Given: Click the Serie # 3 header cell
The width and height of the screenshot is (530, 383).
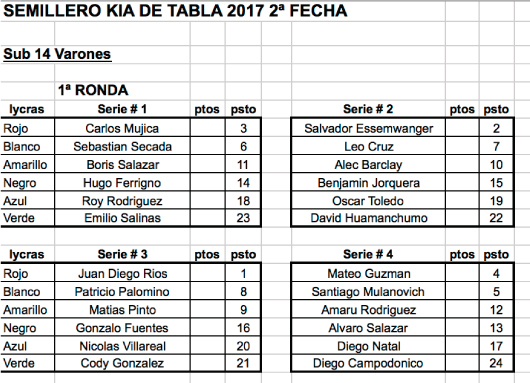Looking at the screenshot, I should tap(122, 254).
